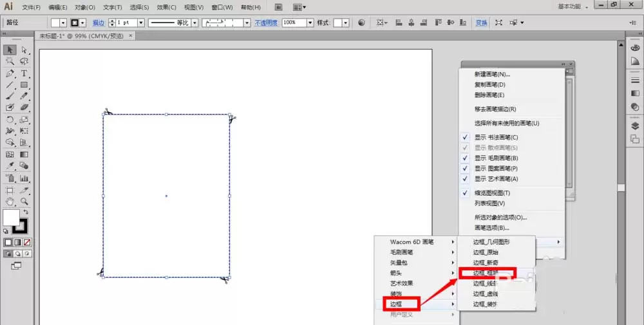Select the Eyedropper tool

[x=10, y=166]
